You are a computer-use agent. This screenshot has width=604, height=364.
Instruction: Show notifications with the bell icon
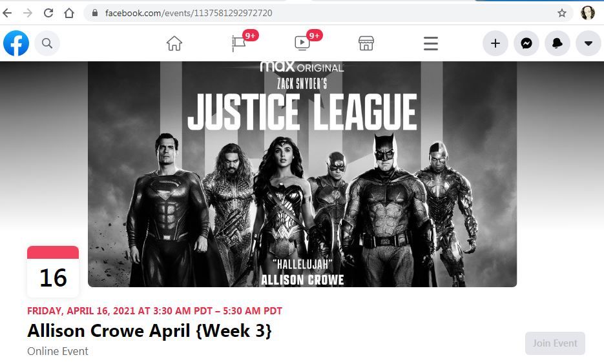[x=557, y=43]
